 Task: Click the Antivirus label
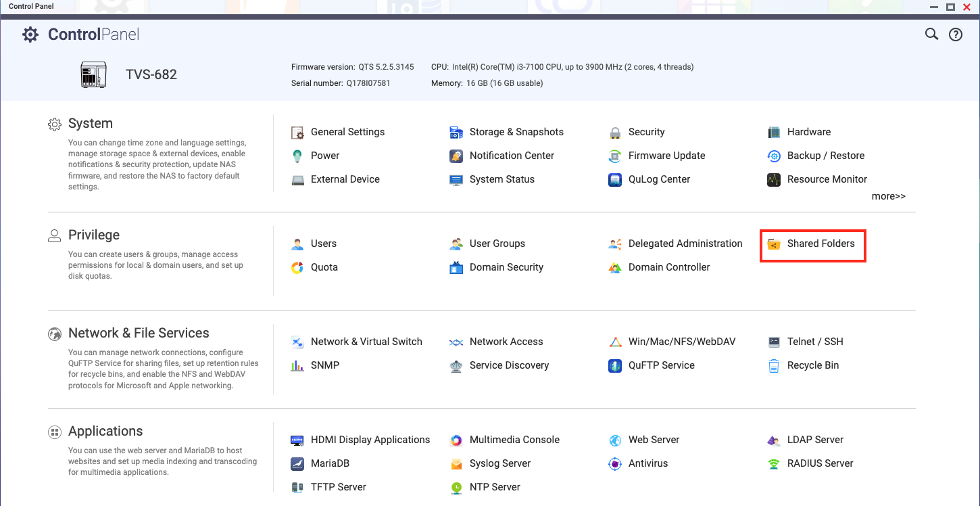tap(648, 463)
